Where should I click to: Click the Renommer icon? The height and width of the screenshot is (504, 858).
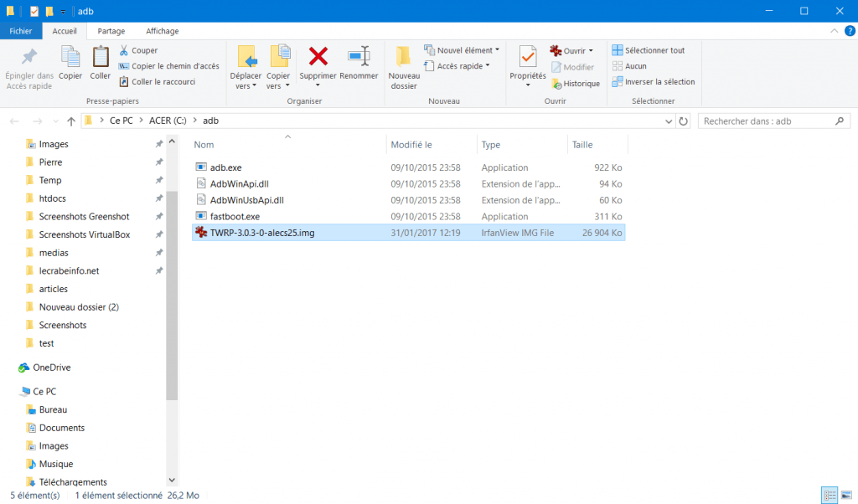pos(359,56)
